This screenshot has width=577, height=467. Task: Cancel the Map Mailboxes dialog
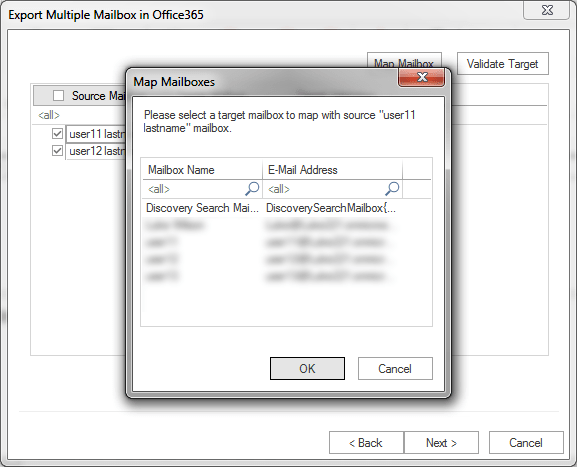click(x=395, y=368)
